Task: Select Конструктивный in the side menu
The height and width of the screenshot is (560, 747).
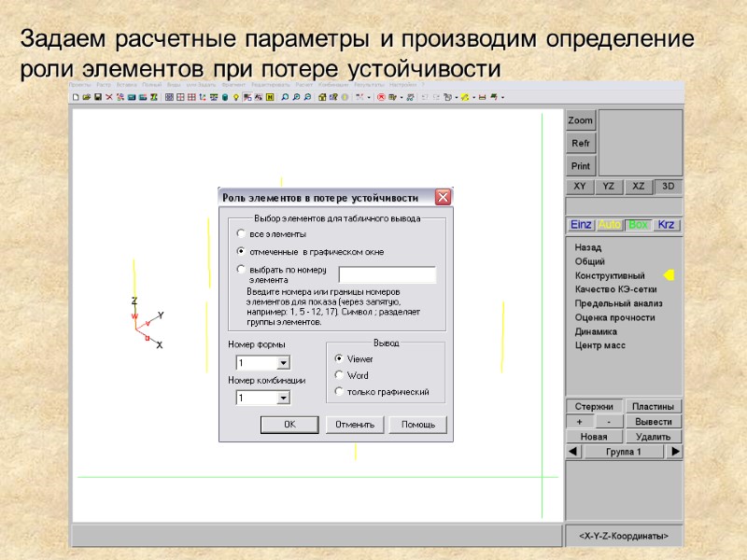Action: [610, 275]
